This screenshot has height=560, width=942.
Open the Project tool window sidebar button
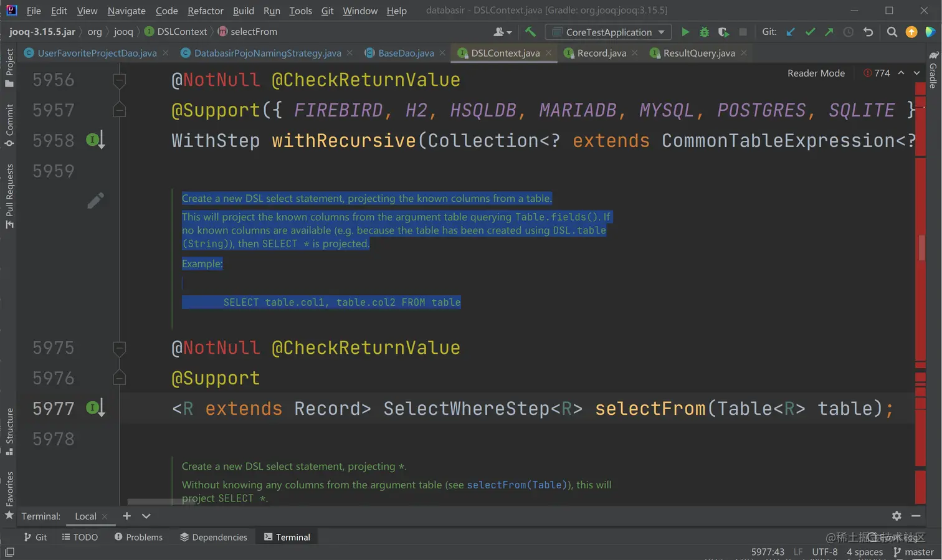[9, 67]
